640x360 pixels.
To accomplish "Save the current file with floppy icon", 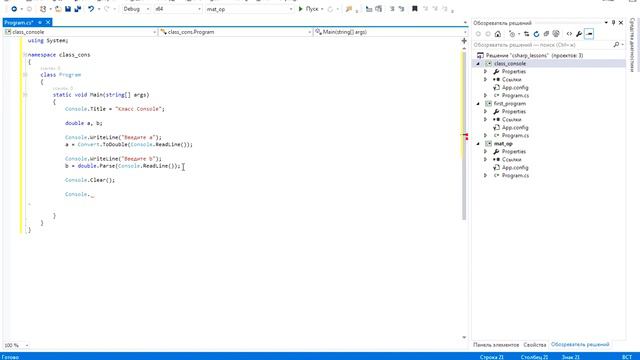I will (68, 9).
